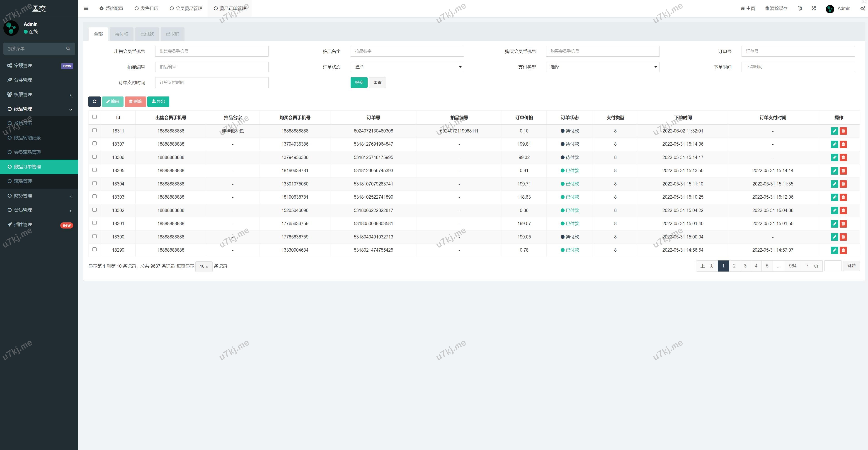
Task: Toggle the select-all checkbox in table header
Action: point(94,117)
